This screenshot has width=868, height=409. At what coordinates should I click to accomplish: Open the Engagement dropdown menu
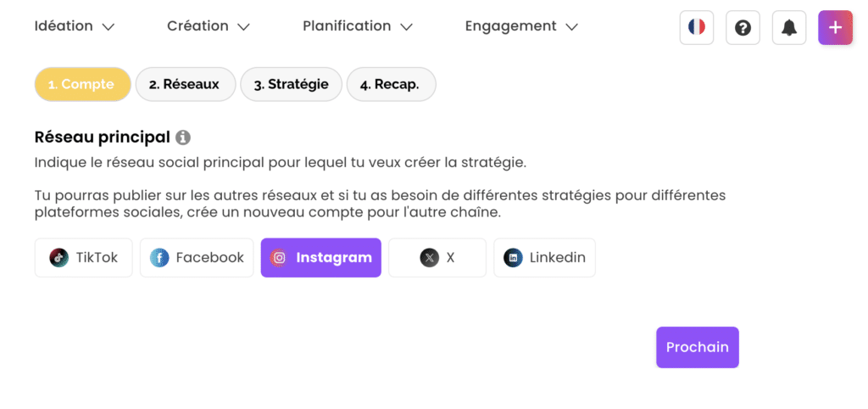tap(520, 26)
